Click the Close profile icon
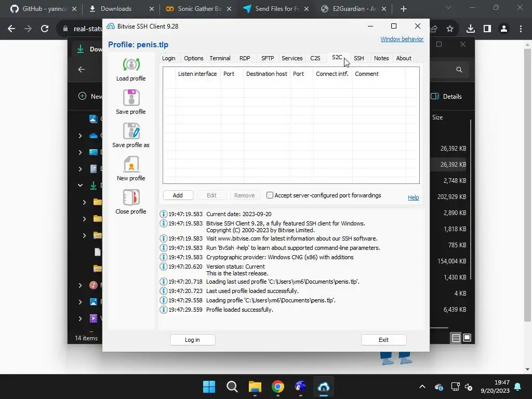Screen dimensions: 532x399 (131, 197)
